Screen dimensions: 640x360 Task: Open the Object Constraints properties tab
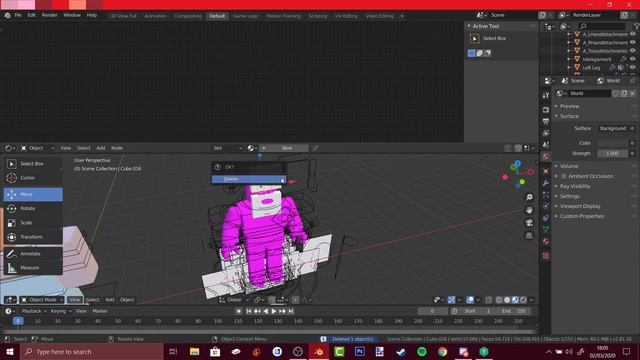coord(546,218)
